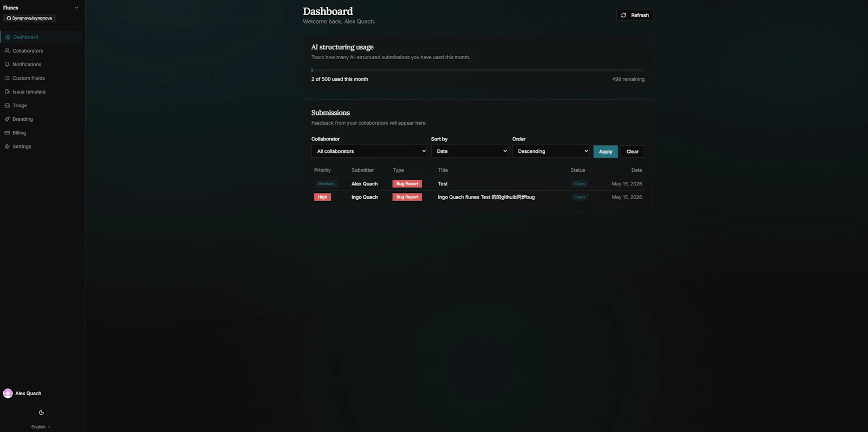Screen dimensions: 868x432
Task: Click the Alex Quach profile name
Action: coord(28,394)
